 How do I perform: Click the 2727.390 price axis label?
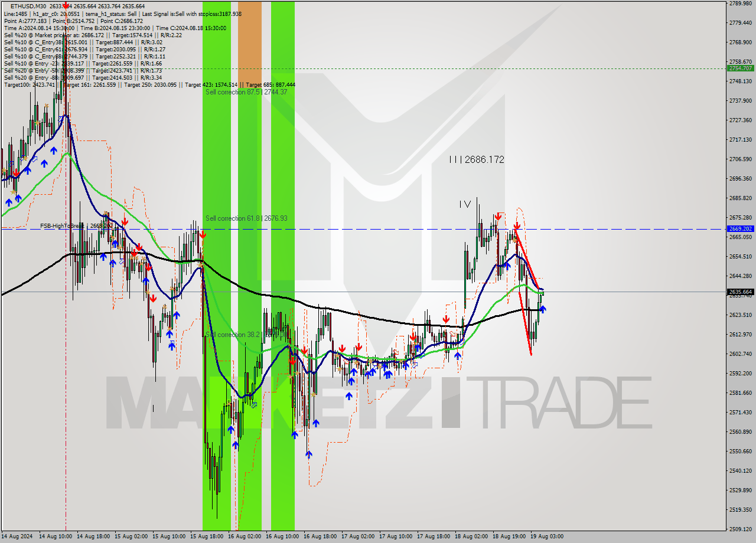pos(740,120)
